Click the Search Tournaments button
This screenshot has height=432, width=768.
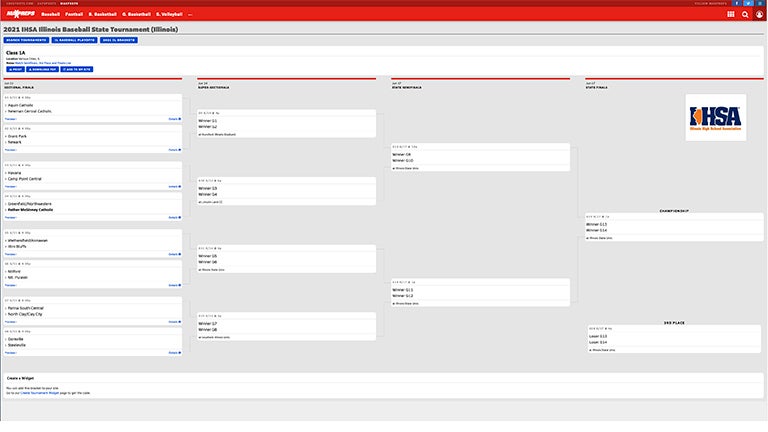[x=26, y=40]
